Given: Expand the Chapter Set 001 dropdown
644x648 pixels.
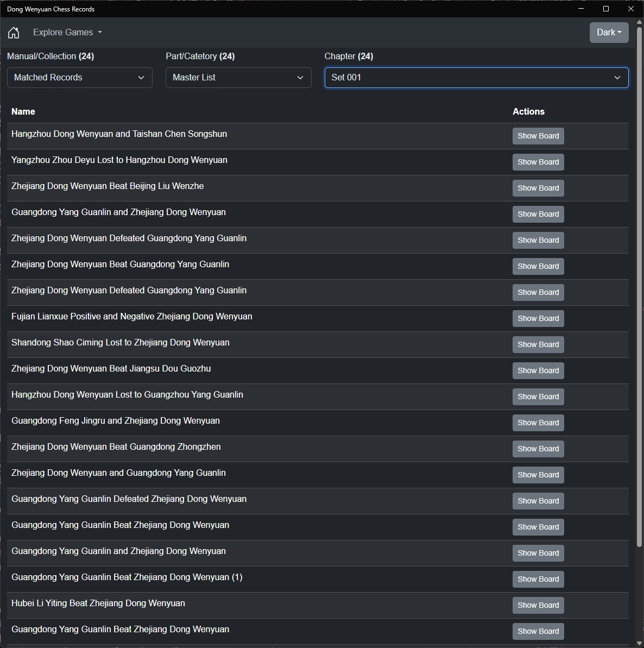Looking at the screenshot, I should coord(476,78).
